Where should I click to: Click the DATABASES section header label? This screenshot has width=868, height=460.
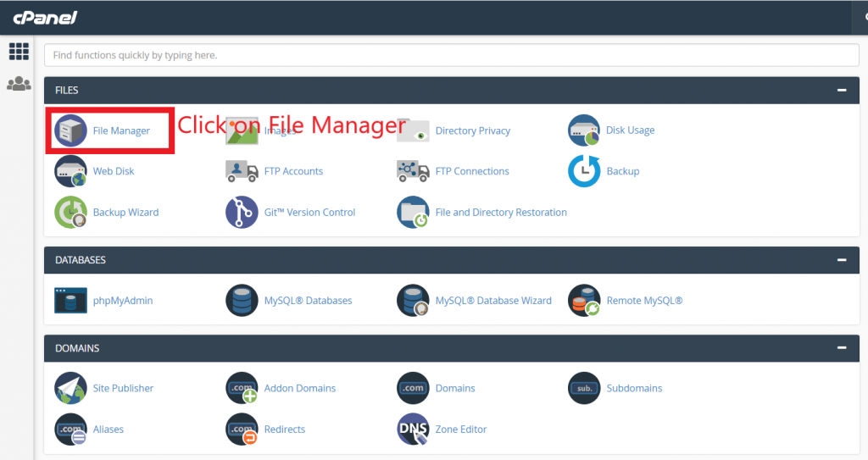point(81,260)
